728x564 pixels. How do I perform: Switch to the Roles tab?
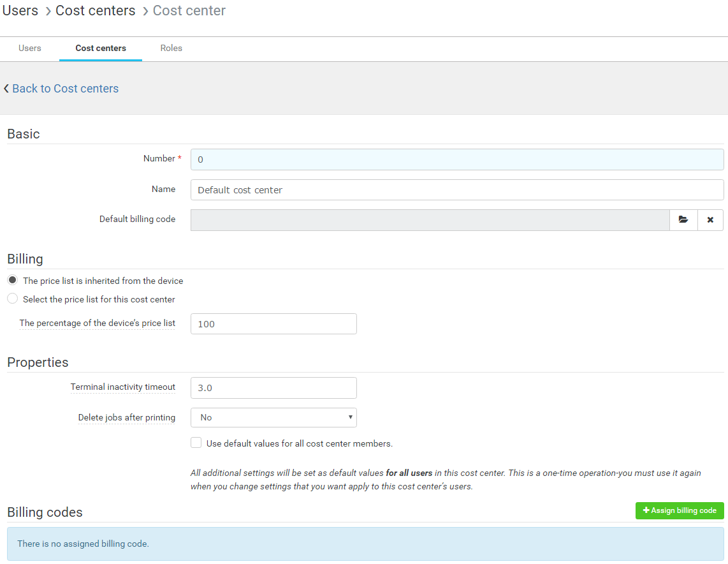click(x=171, y=48)
